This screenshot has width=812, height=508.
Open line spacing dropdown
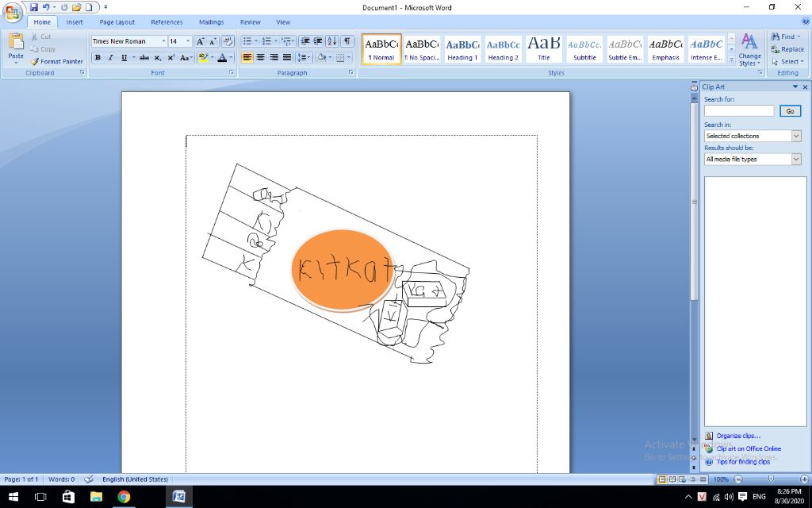coord(304,57)
